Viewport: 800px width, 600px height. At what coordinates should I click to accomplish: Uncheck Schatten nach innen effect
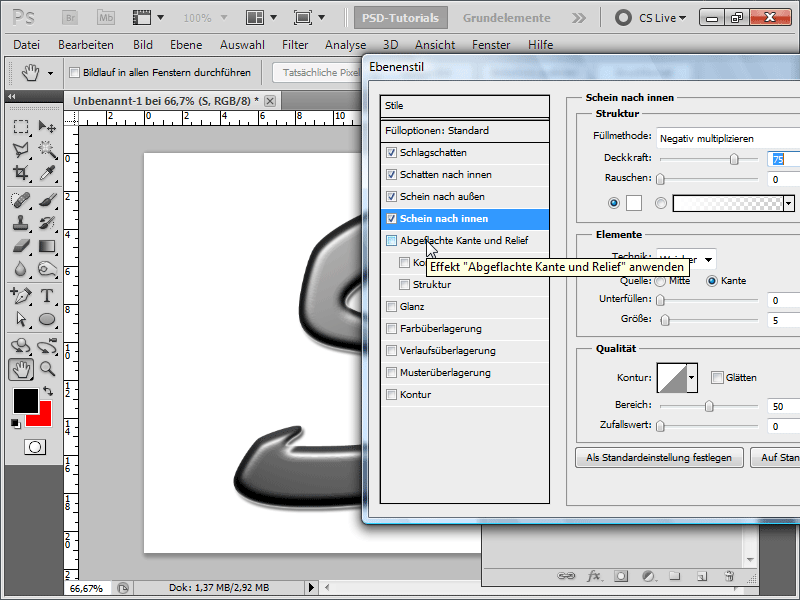click(x=391, y=174)
